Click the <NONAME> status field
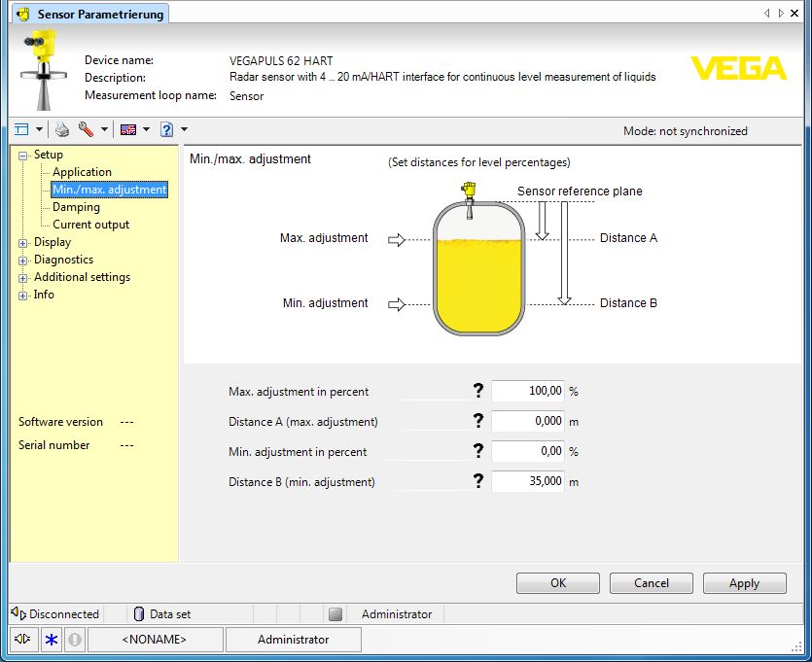The height and width of the screenshot is (662, 812). pos(156,640)
